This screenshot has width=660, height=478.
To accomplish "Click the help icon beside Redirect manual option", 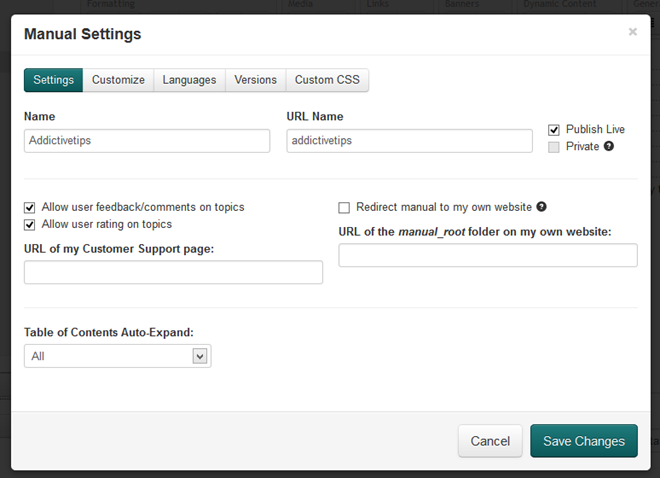I will (x=541, y=207).
